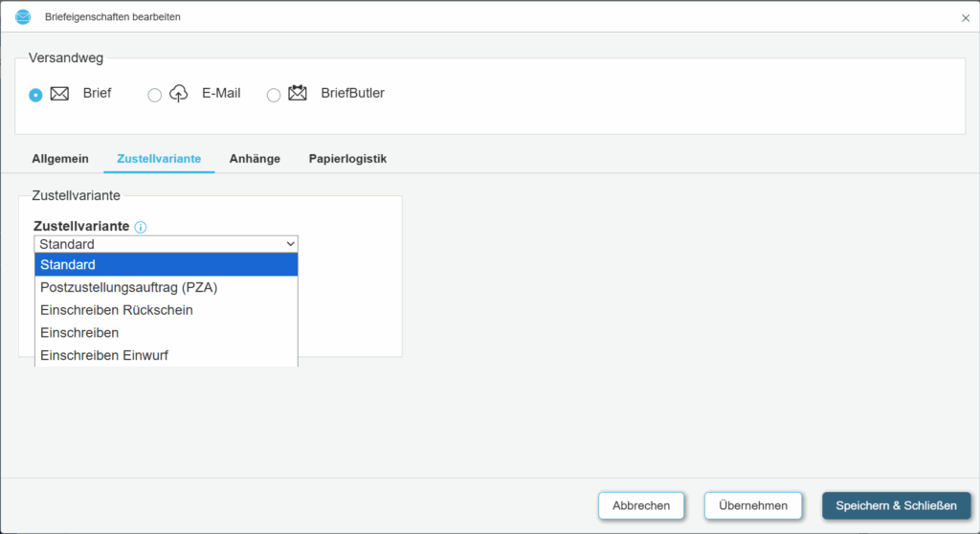Go to the Papierlogistik tab

[x=347, y=159]
